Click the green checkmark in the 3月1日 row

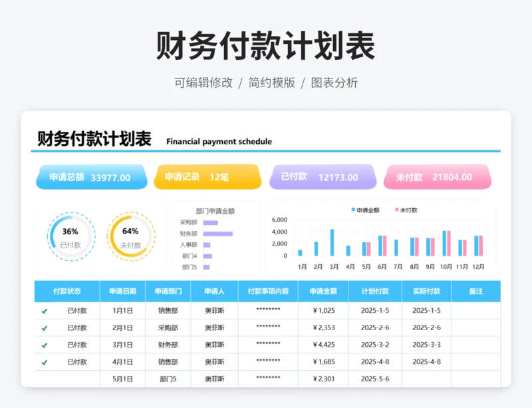tap(45, 345)
